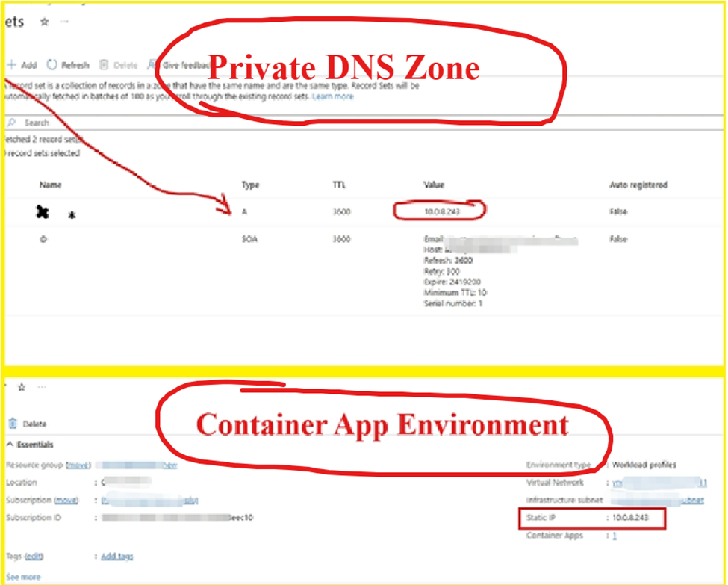Refresh the DNS record sets list
This screenshot has height=585, width=728.
coord(68,66)
